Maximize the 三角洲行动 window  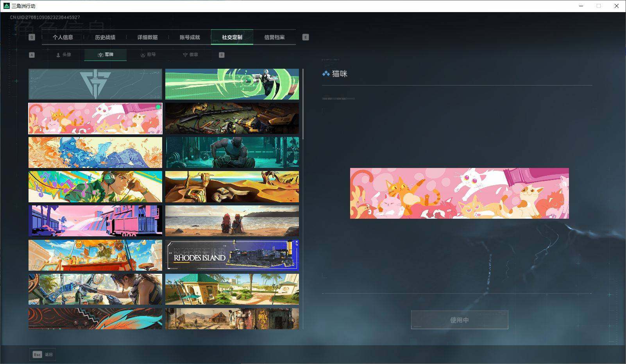point(599,6)
